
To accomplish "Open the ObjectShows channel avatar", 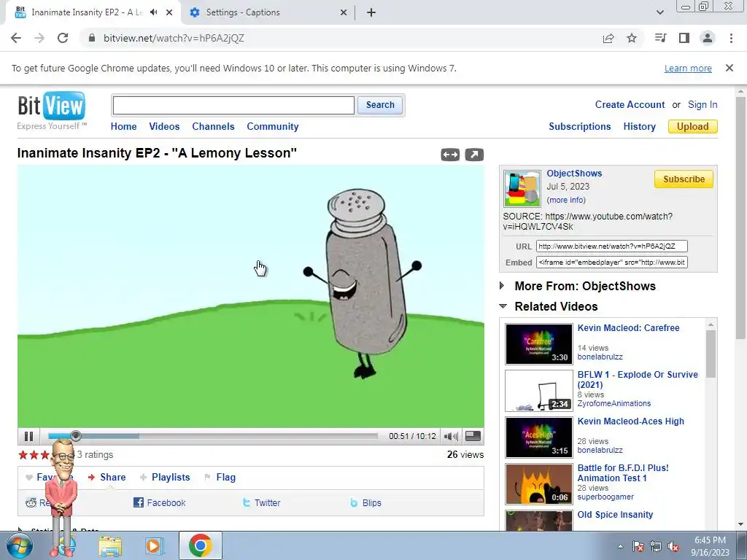I will point(522,188).
